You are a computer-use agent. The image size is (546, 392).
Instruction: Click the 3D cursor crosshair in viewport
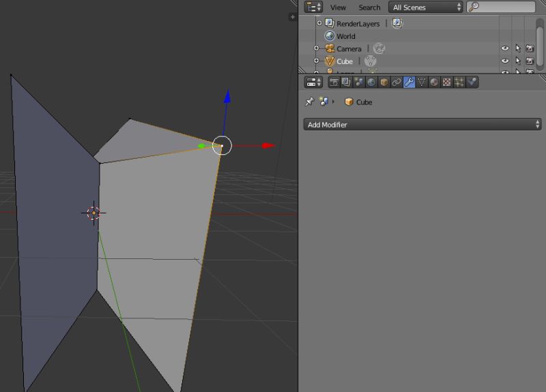(94, 213)
